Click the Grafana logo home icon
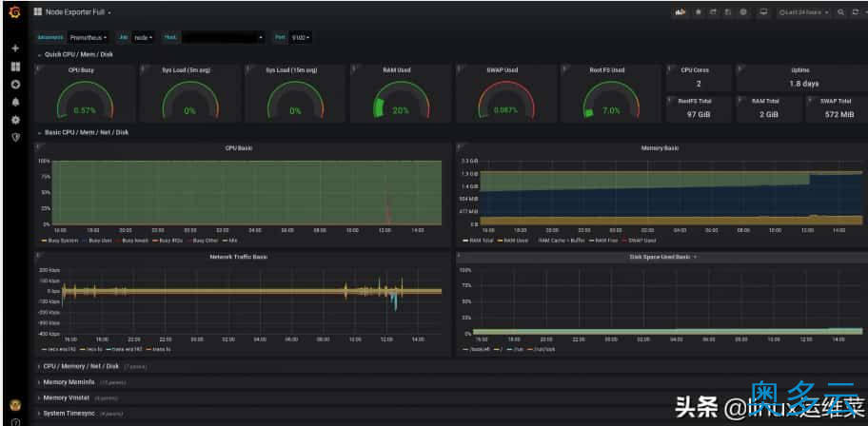 click(x=15, y=11)
